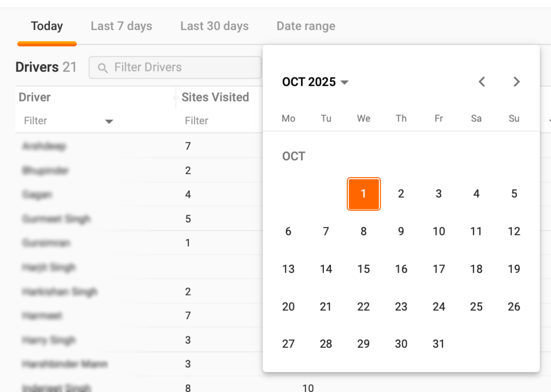Select the Today tab
551x392 pixels.
click(47, 26)
